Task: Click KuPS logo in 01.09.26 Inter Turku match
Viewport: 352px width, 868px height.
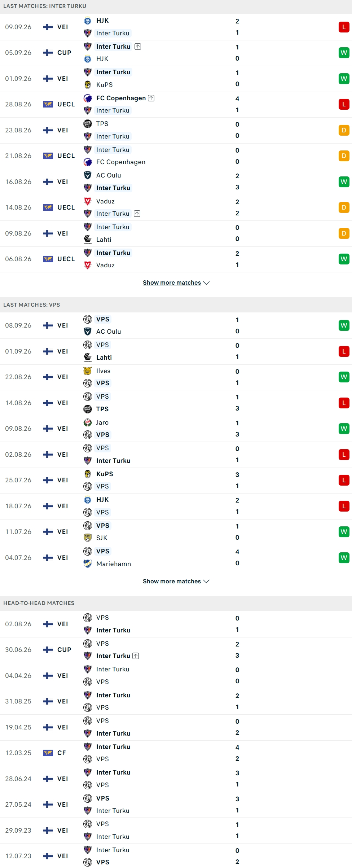Action: (88, 85)
